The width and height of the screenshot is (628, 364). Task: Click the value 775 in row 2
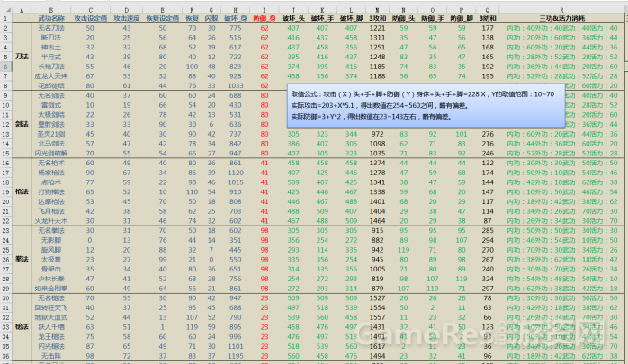click(x=235, y=28)
